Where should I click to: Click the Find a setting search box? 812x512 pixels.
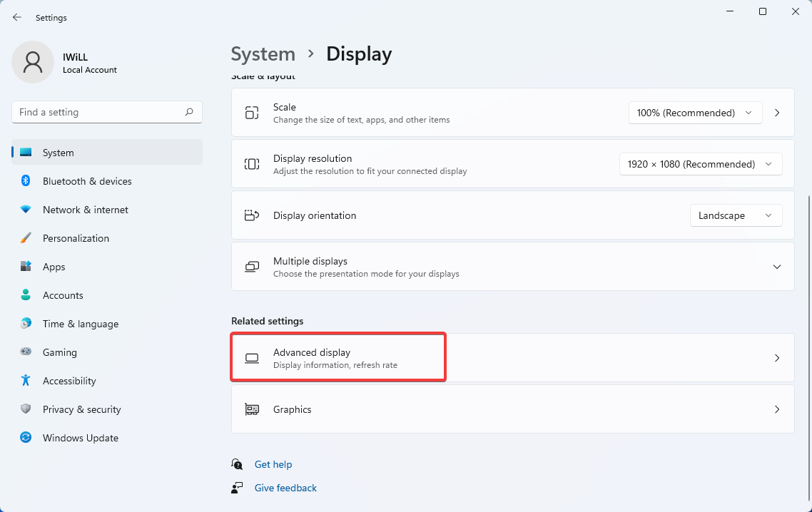click(x=106, y=112)
